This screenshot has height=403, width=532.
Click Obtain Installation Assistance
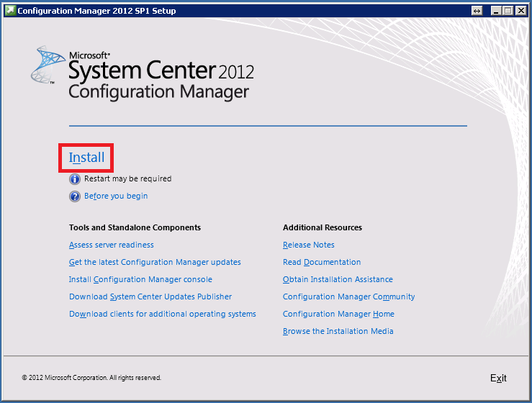[338, 279]
